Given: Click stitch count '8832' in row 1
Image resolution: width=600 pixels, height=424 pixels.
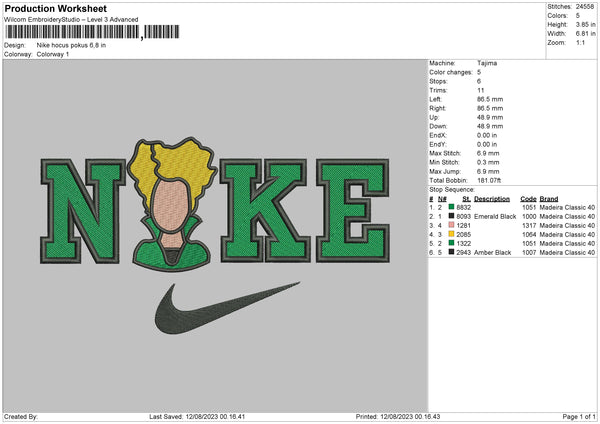Looking at the screenshot, I should tap(463, 207).
